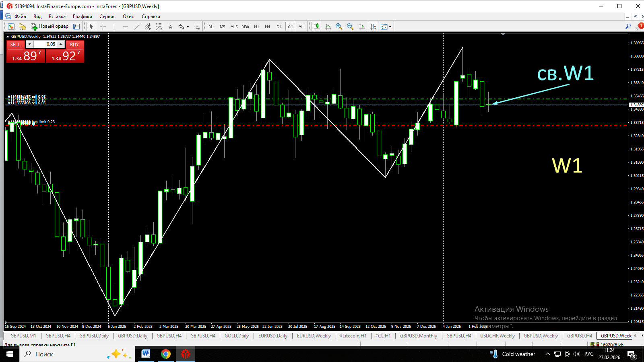Viewport: 644px width, 362px height.
Task: Show hidden system tray icons chevron
Action: point(547,354)
